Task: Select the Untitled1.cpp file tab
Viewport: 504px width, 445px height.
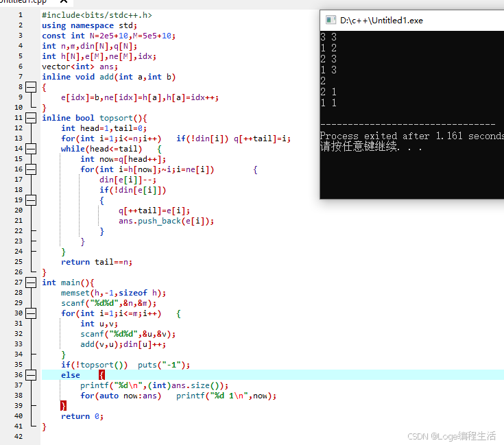Action: [23, 1]
